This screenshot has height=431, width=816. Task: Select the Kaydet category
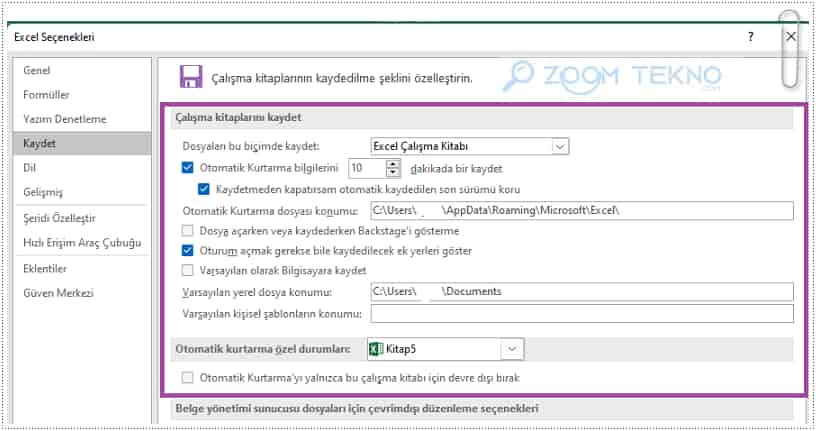(82, 143)
